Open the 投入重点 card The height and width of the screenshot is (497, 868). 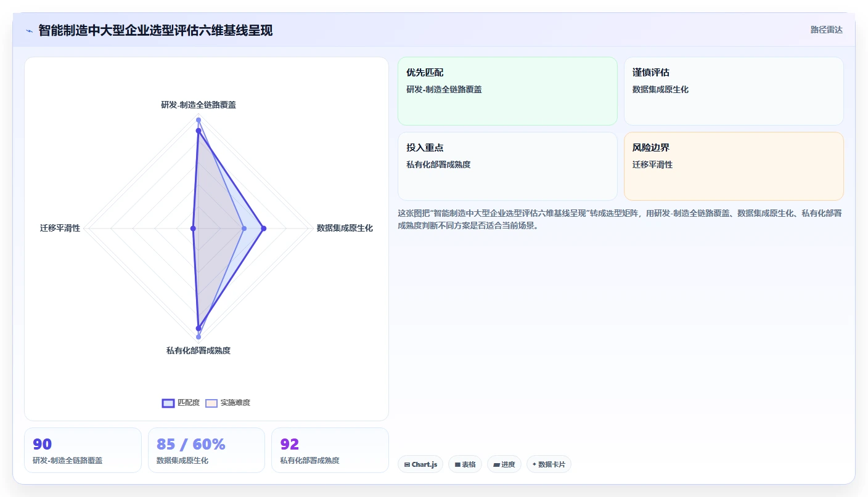[507, 166]
